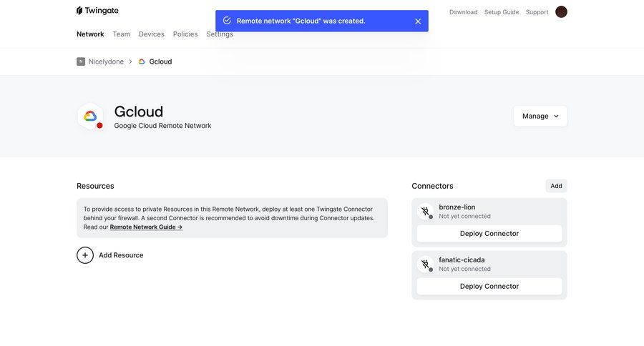Screen dimensions: 644x346
Task: Select the Settings tab
Action: click(x=220, y=34)
